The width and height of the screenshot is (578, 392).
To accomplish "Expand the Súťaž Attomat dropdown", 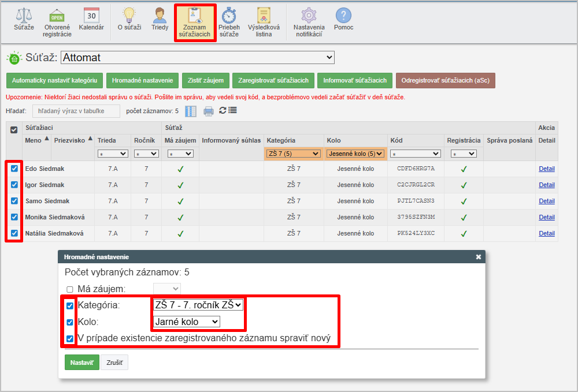I will 198,58.
